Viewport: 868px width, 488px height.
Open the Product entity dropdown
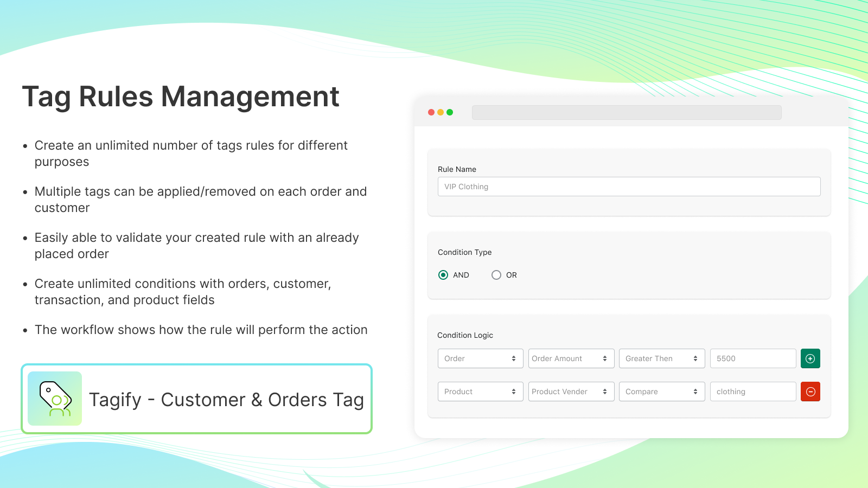(x=480, y=391)
